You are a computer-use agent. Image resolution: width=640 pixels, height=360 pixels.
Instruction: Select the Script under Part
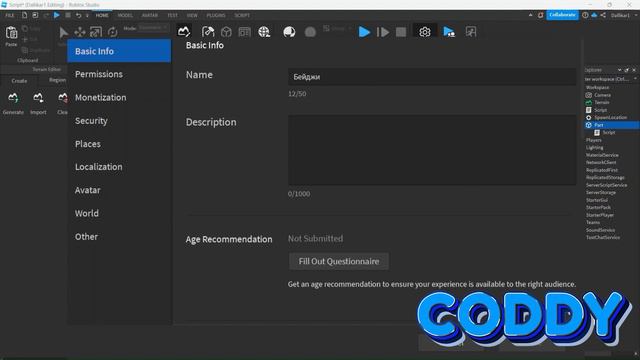609,132
